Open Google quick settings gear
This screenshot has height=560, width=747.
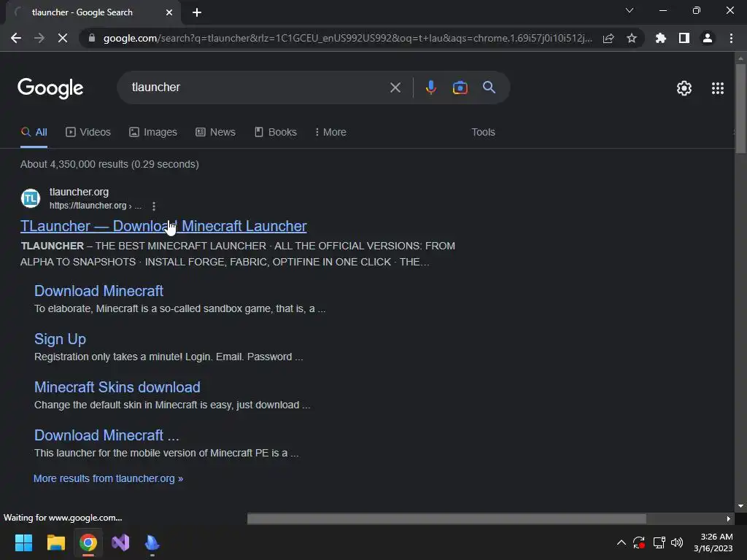(684, 88)
